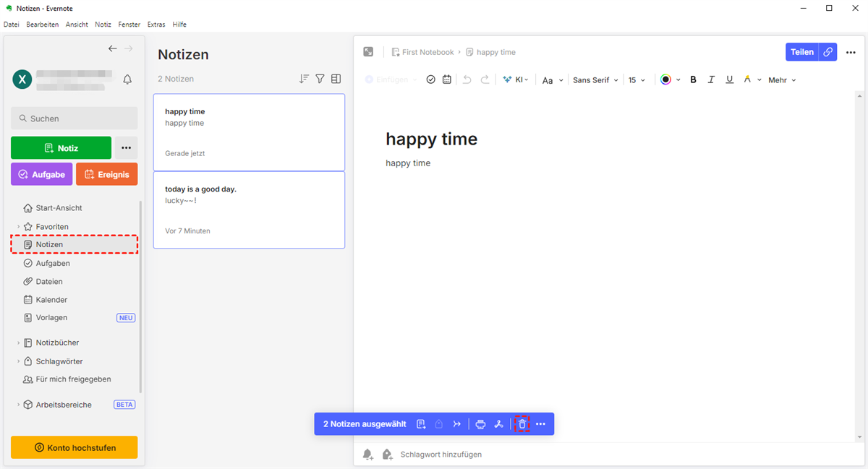Image resolution: width=868 pixels, height=469 pixels.
Task: Click the account avatar X
Action: pos(22,79)
